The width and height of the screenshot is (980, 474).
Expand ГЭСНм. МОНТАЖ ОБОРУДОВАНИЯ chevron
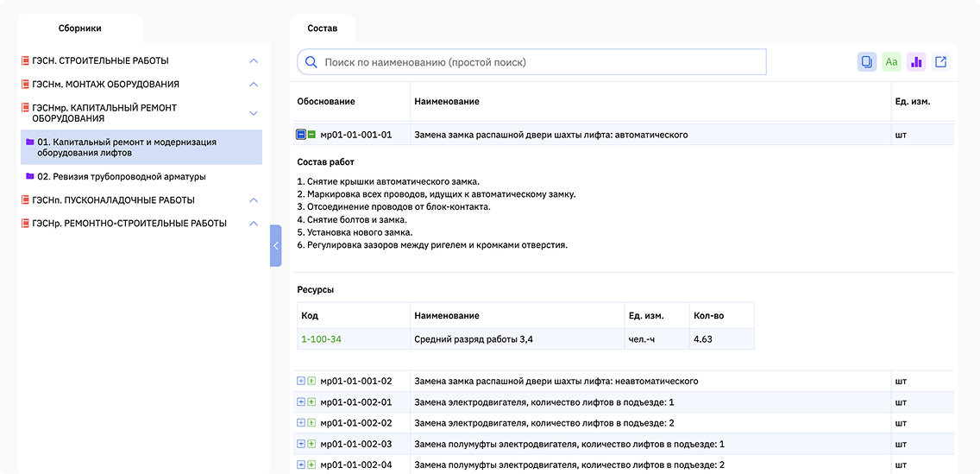click(254, 84)
